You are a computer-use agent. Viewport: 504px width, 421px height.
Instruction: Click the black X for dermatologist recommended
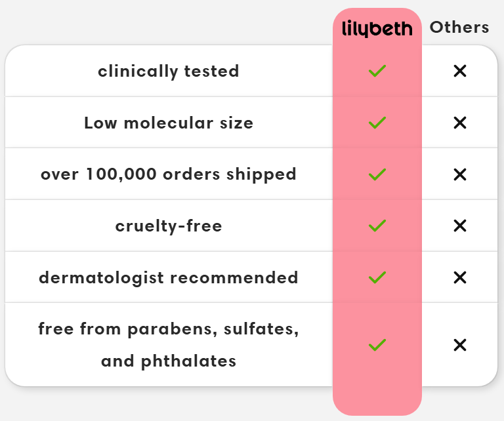[460, 277]
